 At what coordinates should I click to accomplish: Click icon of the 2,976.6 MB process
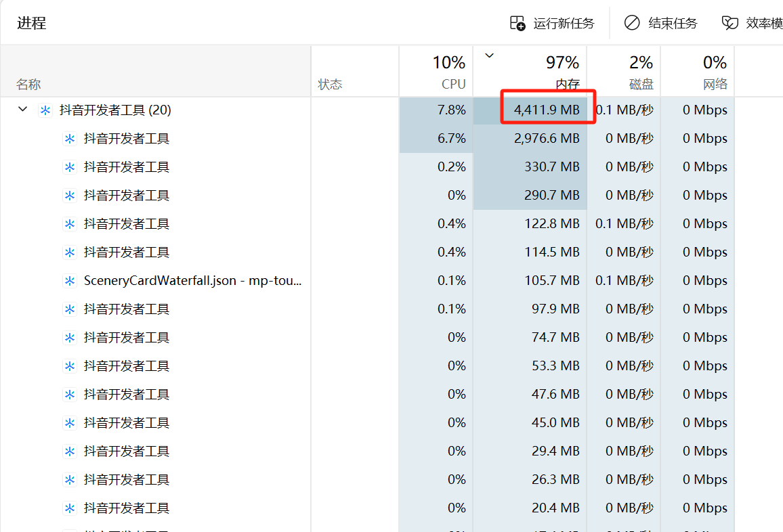pyautogui.click(x=69, y=139)
